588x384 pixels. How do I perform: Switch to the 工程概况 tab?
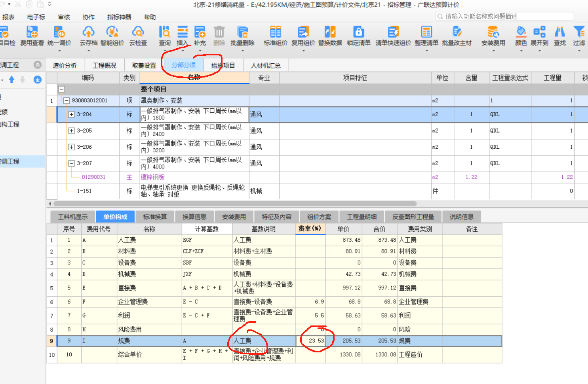pos(105,65)
